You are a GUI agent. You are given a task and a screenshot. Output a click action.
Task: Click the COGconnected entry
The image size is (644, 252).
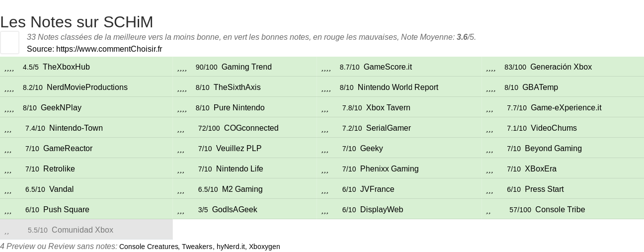251,128
